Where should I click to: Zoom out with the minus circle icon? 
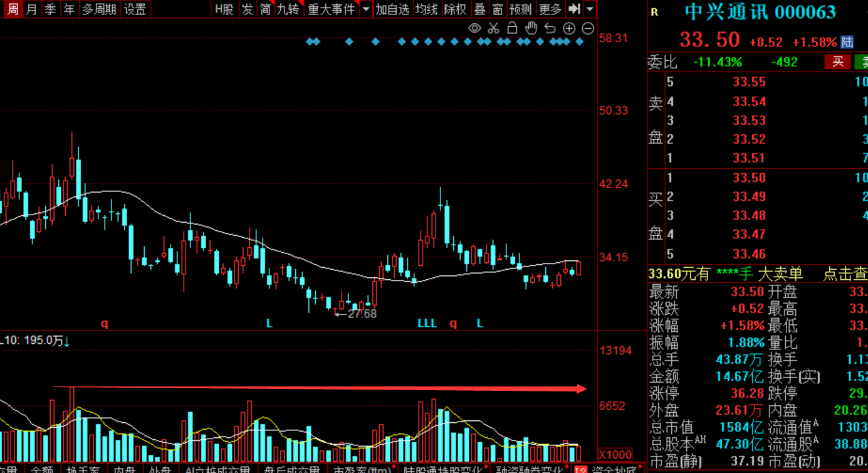click(x=588, y=28)
